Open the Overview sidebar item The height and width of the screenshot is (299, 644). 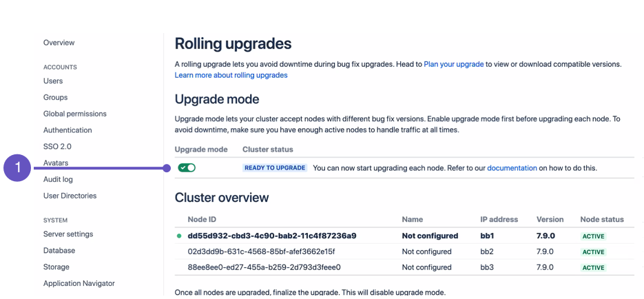coord(59,43)
